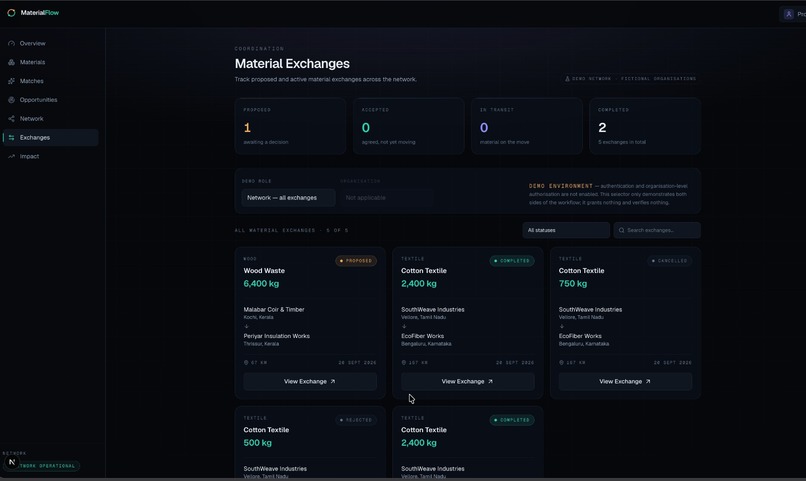Viewport: 806px width, 481px height.
Task: Open the demo role dropdown
Action: [x=288, y=198]
